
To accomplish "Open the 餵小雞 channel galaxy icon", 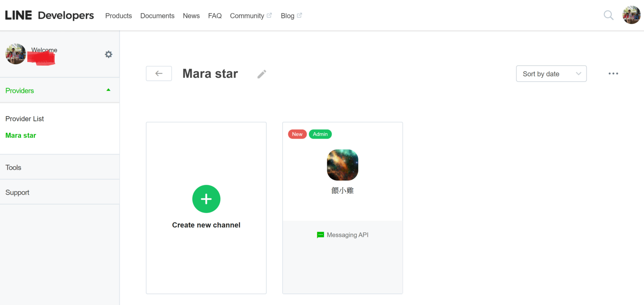I will 342,165.
